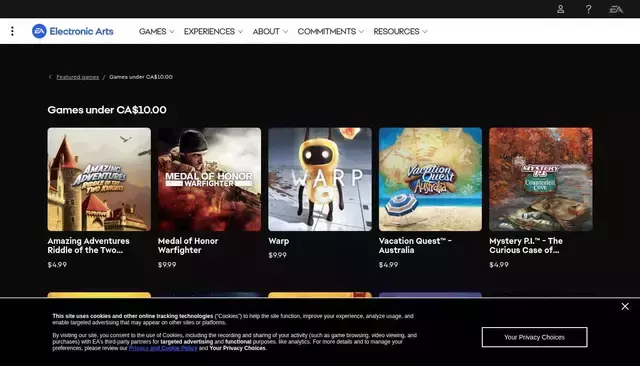Close the cookie banner
This screenshot has height=366, width=640.
[625, 306]
